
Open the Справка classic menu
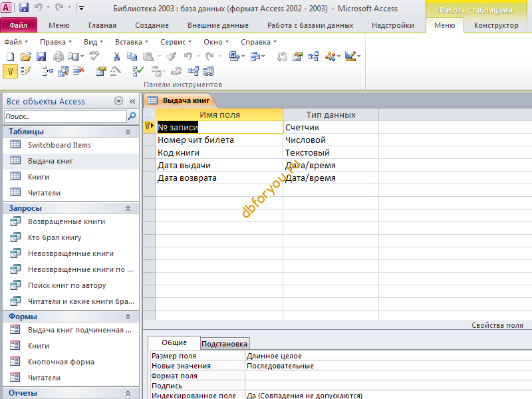pyautogui.click(x=259, y=42)
